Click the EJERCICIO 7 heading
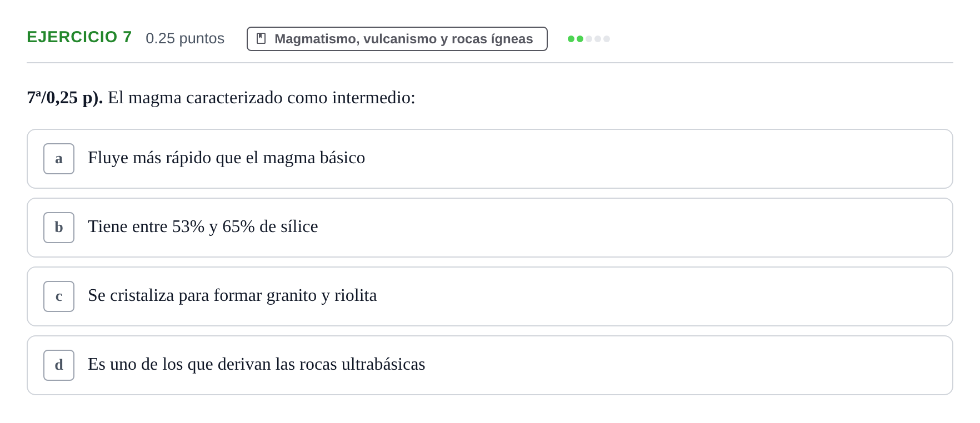Image resolution: width=980 pixels, height=423 pixels. click(79, 37)
